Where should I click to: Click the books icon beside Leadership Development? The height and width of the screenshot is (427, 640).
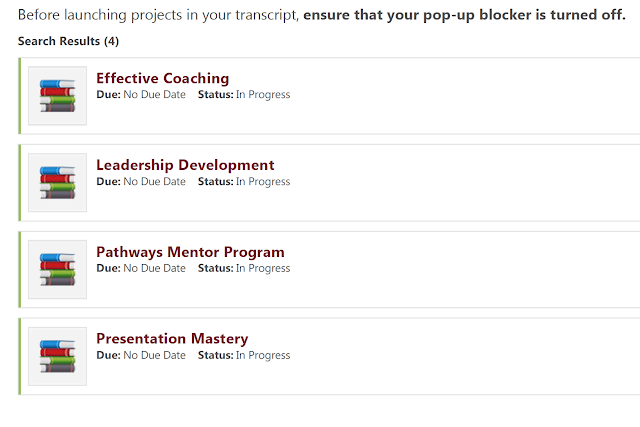58,182
